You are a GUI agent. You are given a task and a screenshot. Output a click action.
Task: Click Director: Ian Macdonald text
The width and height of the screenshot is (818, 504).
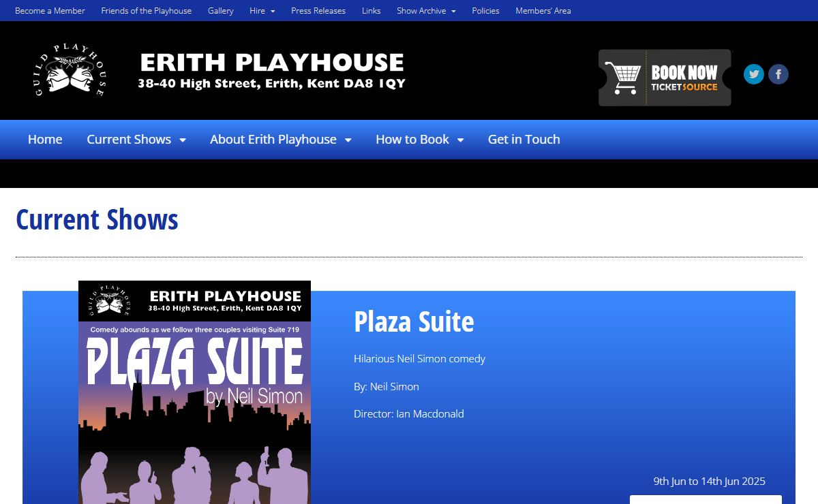tap(409, 414)
